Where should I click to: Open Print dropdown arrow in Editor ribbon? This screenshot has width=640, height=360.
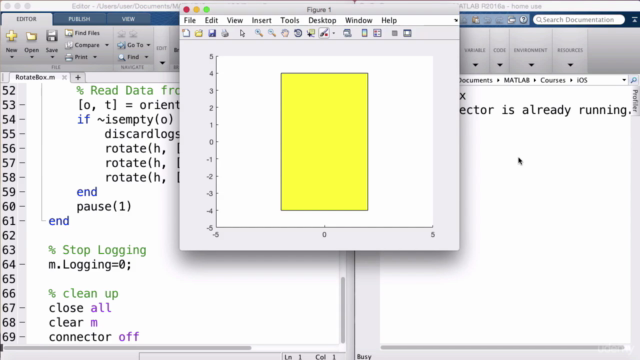pyautogui.click(x=95, y=57)
